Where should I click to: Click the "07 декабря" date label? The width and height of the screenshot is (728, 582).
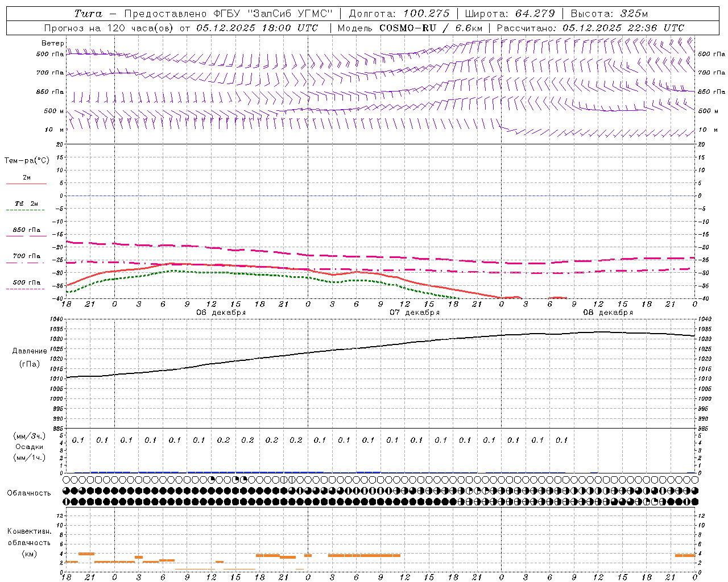pos(415,313)
